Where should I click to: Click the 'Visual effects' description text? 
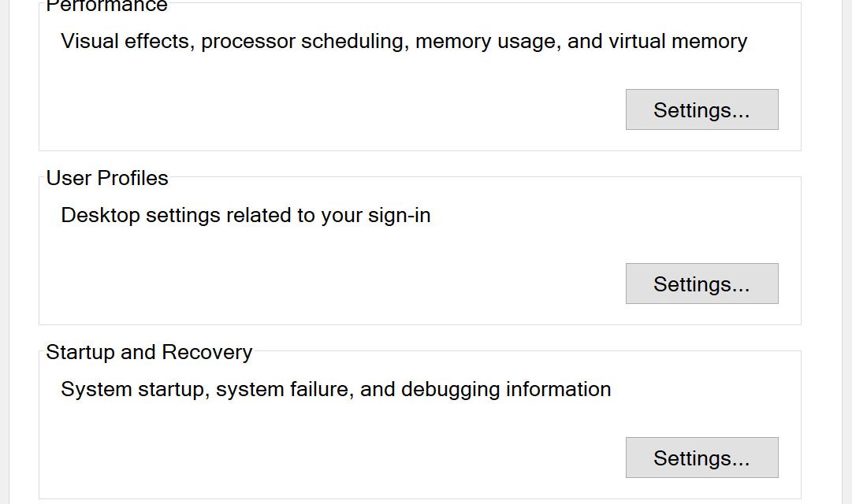pos(125,41)
